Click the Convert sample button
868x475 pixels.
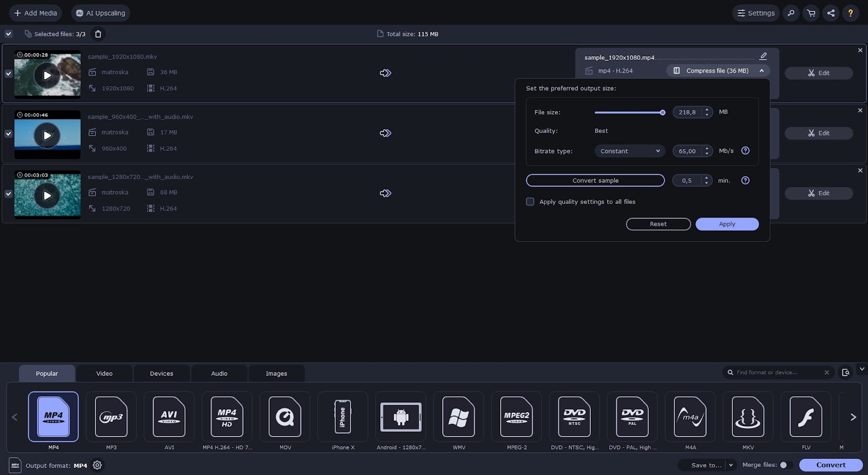click(x=595, y=181)
